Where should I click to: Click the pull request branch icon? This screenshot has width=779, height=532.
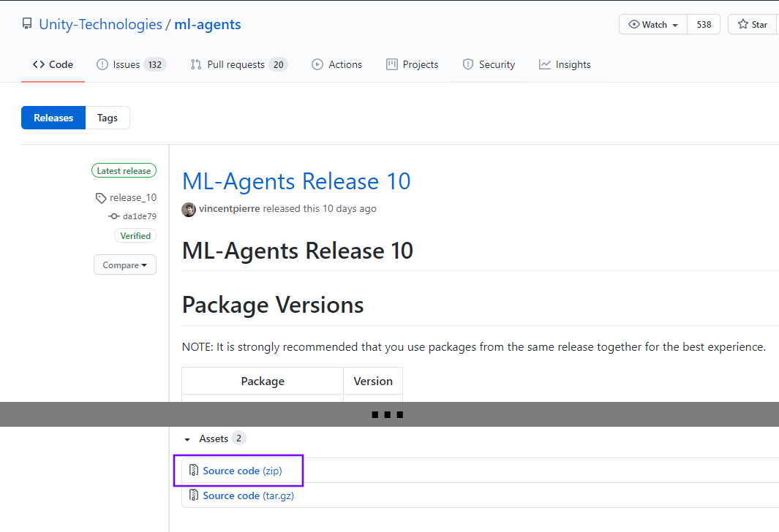pyautogui.click(x=196, y=64)
